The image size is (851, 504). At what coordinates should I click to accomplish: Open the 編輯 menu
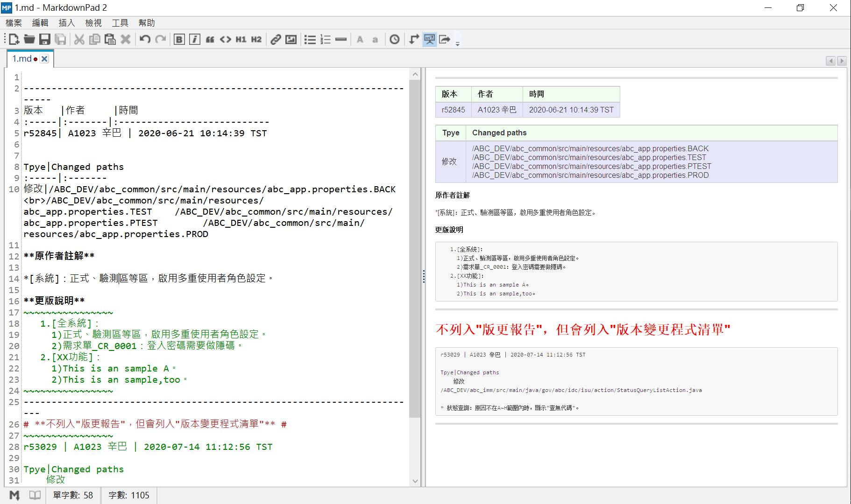[40, 23]
